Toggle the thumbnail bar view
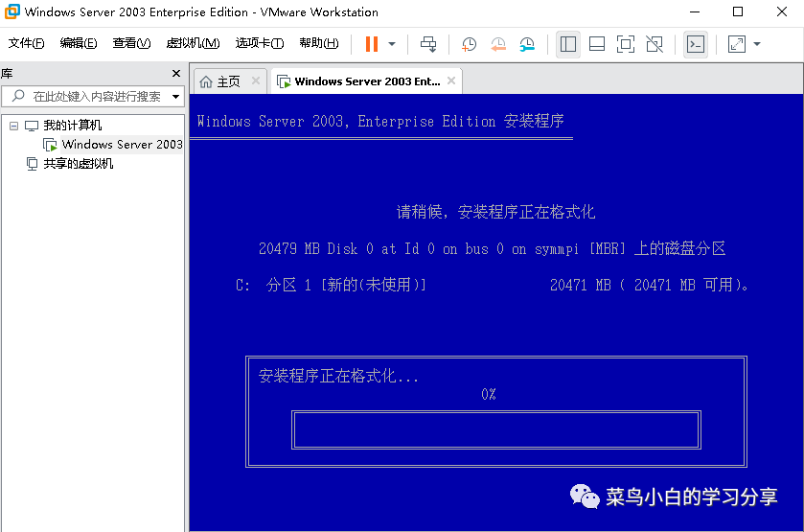The height and width of the screenshot is (532, 804). tap(597, 44)
